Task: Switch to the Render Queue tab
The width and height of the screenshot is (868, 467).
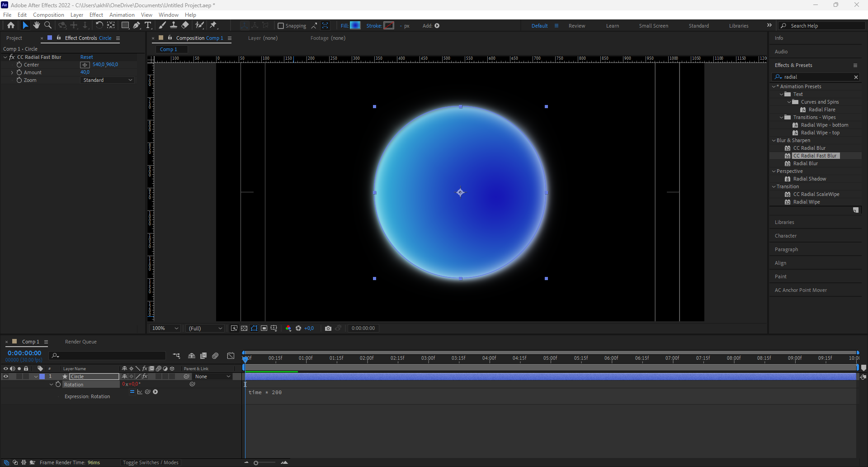Action: (x=81, y=342)
